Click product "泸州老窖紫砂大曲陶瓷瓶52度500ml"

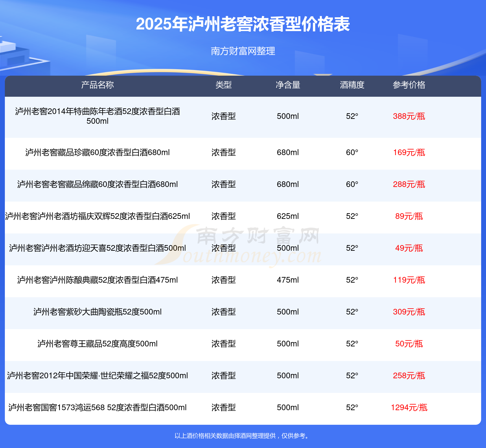pos(97,312)
